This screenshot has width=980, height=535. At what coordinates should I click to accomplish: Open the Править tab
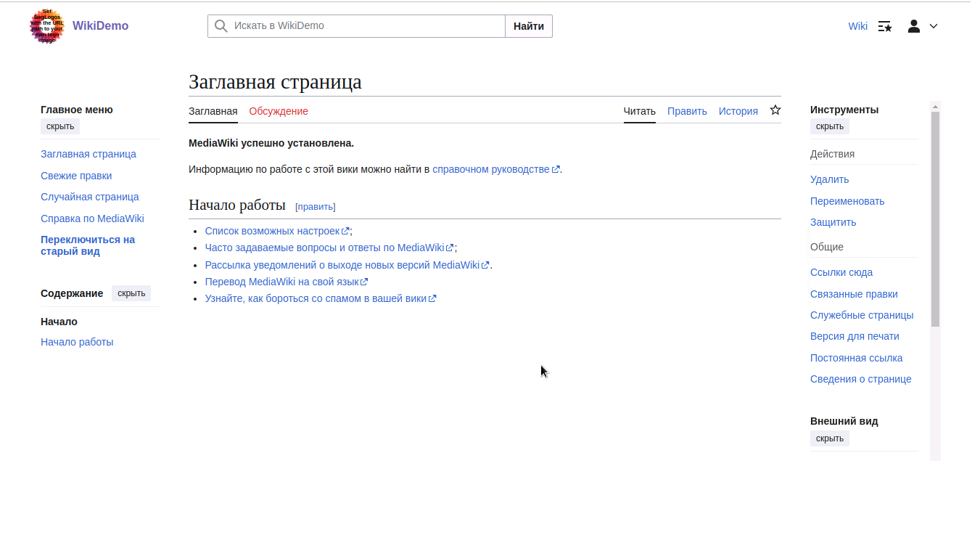(686, 111)
